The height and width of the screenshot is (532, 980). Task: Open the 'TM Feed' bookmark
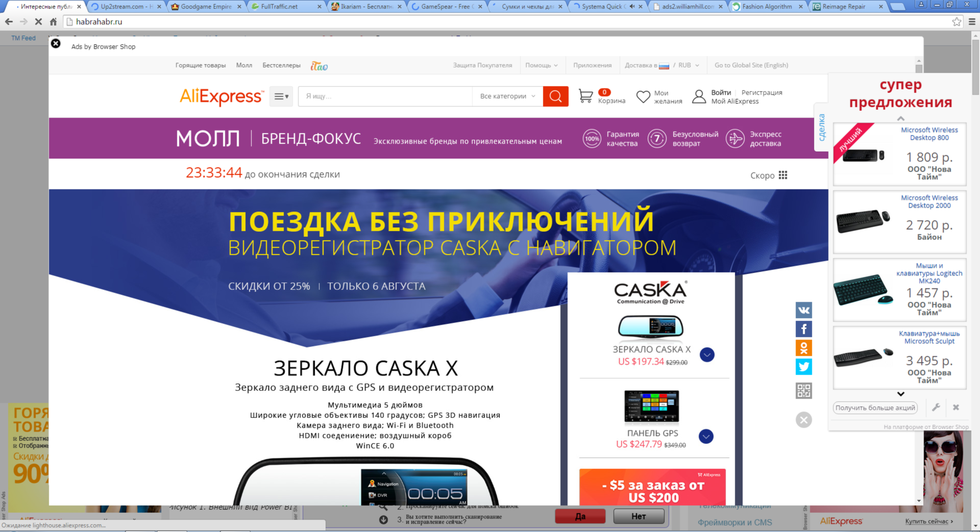(23, 38)
